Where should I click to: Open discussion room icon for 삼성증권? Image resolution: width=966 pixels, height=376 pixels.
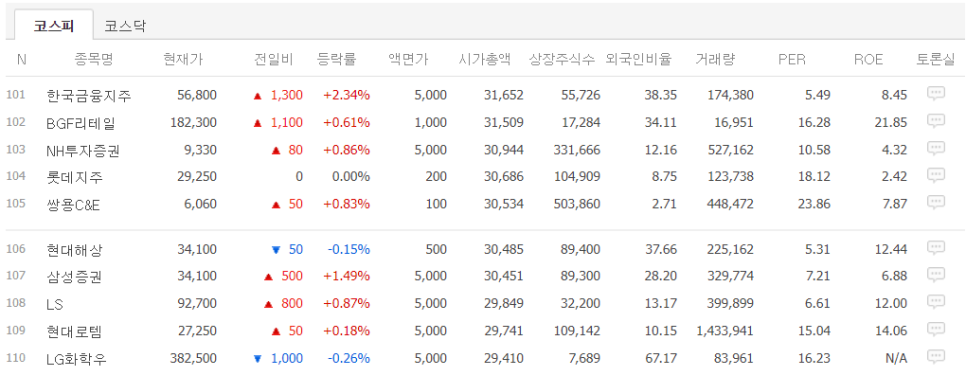pyautogui.click(x=936, y=276)
